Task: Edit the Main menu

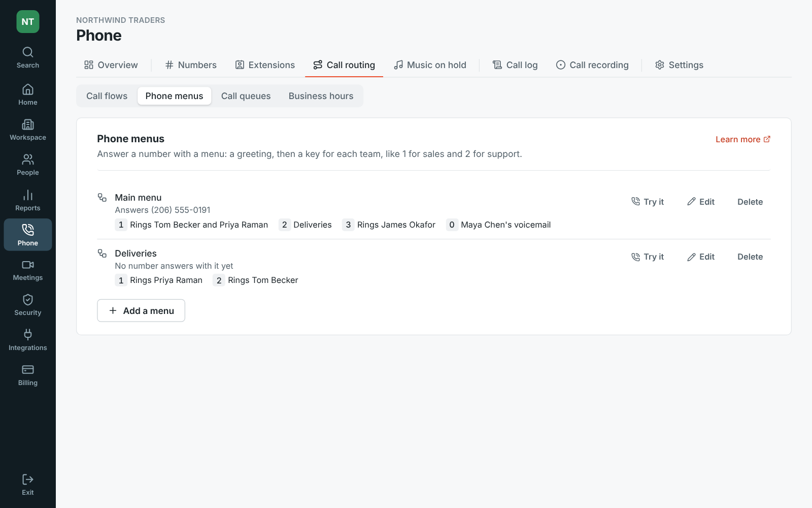Action: point(701,202)
